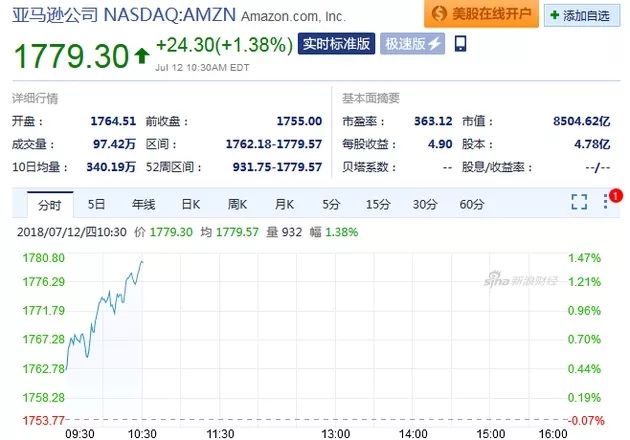Show the 30分 minute chart
This screenshot has height=440, width=630.
point(425,204)
